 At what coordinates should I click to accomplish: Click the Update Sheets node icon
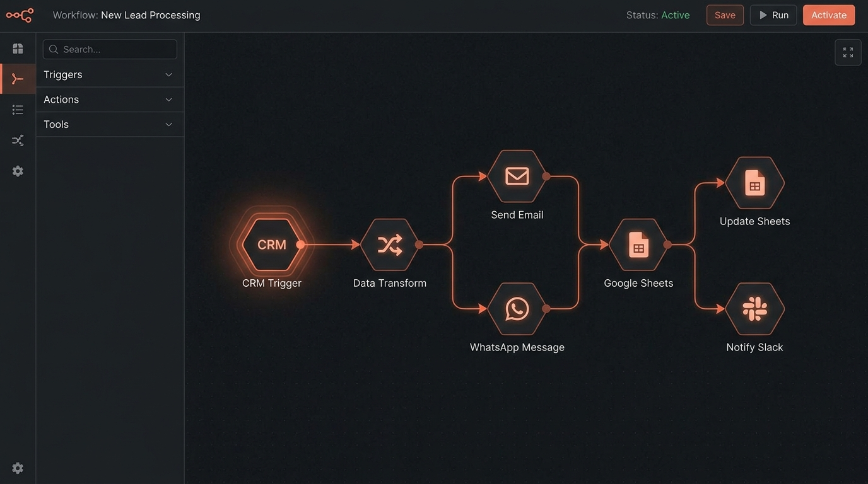pos(754,183)
